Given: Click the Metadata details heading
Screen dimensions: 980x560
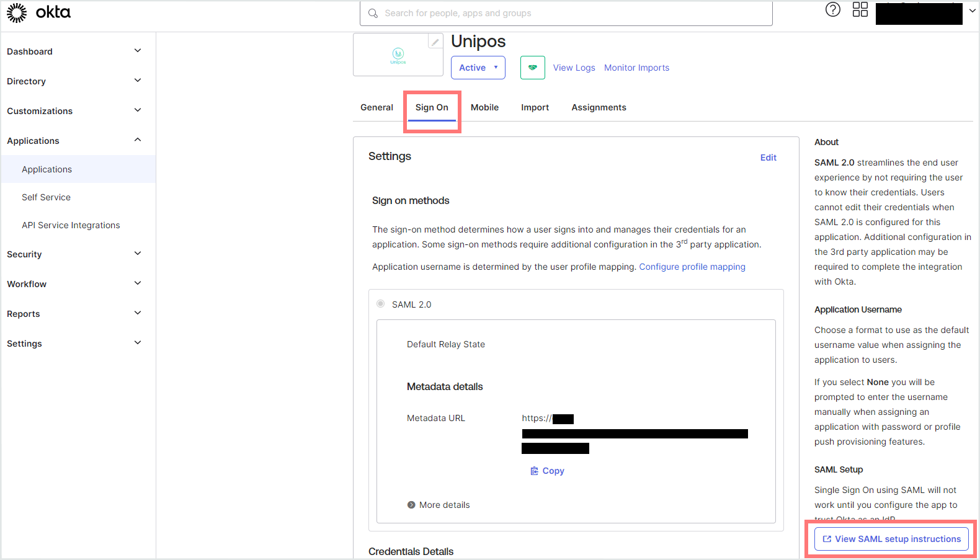Looking at the screenshot, I should point(445,386).
